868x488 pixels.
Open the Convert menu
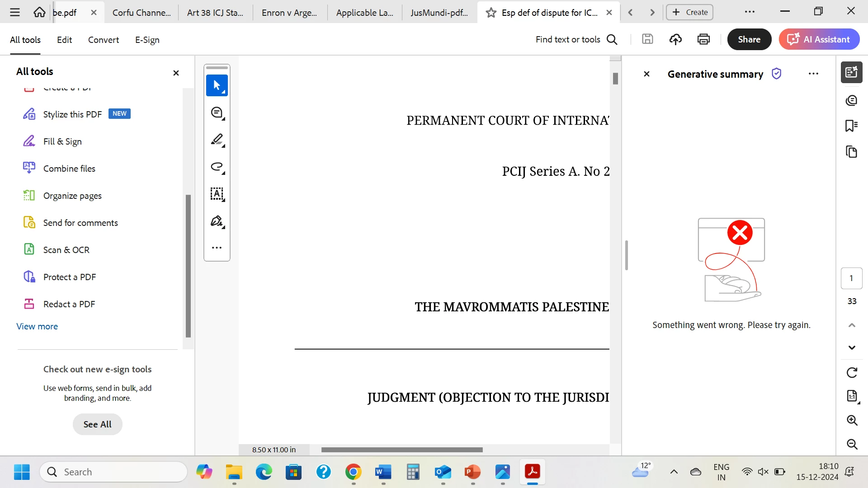(104, 40)
